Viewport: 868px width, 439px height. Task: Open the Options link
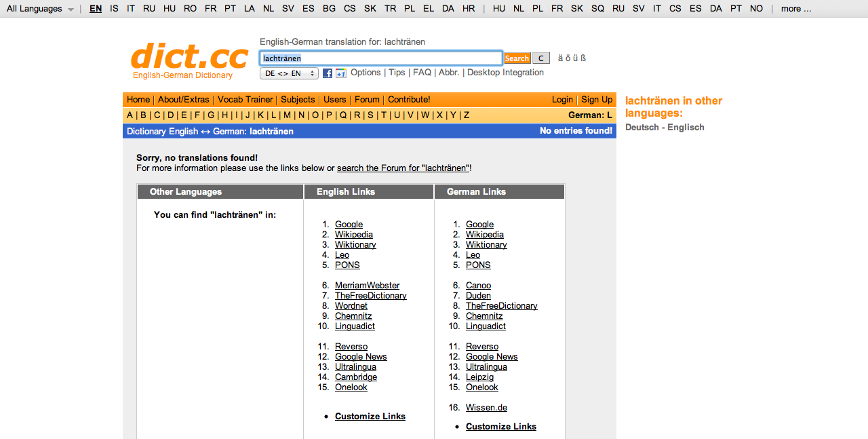[x=366, y=73]
